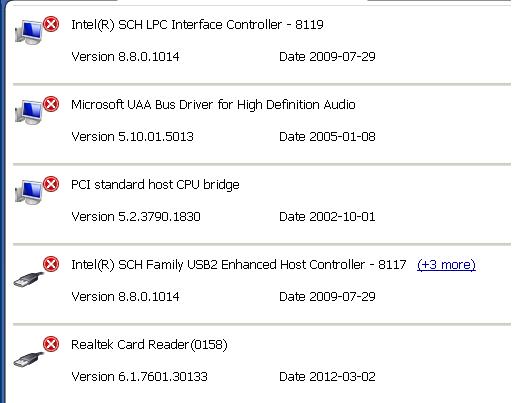Select the Realtek Card Reader(0158) entry

pyautogui.click(x=149, y=345)
